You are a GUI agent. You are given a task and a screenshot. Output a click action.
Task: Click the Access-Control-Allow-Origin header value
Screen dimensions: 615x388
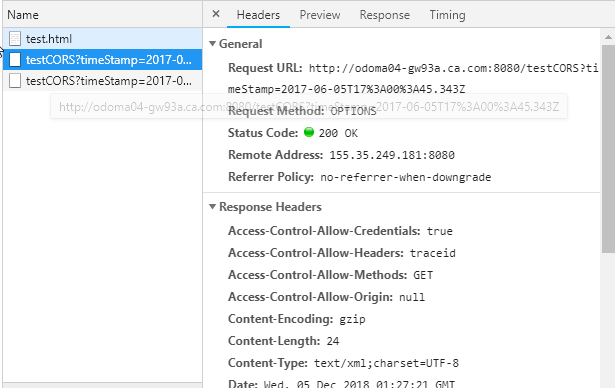click(x=412, y=297)
